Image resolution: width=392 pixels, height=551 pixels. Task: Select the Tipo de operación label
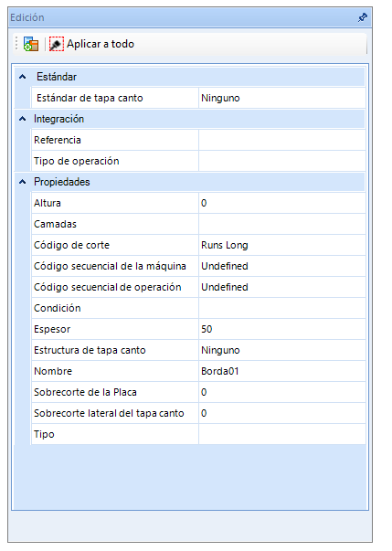tap(76, 161)
